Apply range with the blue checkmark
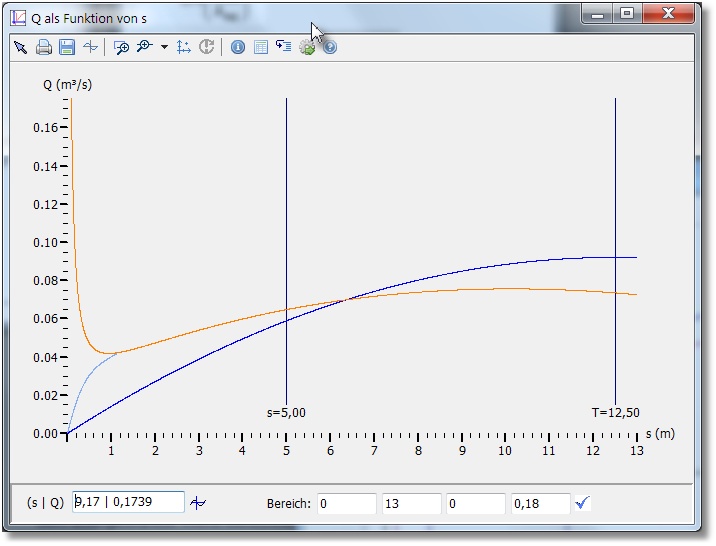This screenshot has width=716, height=546. [x=583, y=503]
